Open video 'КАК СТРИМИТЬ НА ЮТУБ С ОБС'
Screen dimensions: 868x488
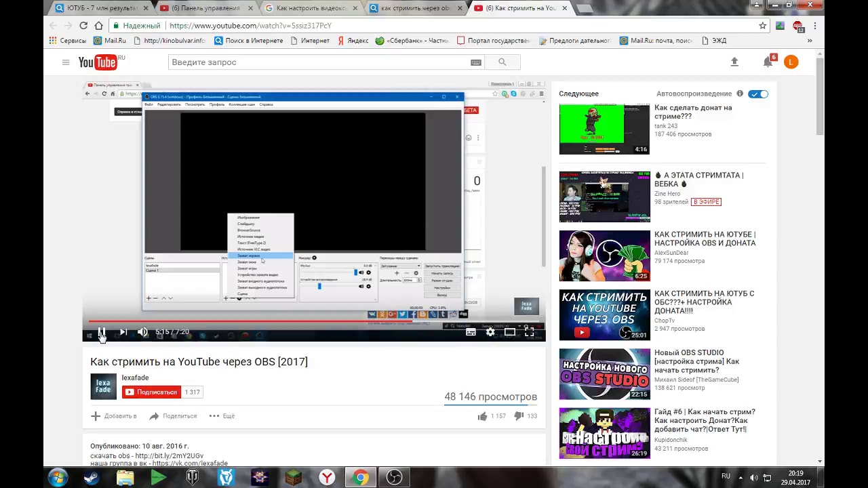[704, 302]
